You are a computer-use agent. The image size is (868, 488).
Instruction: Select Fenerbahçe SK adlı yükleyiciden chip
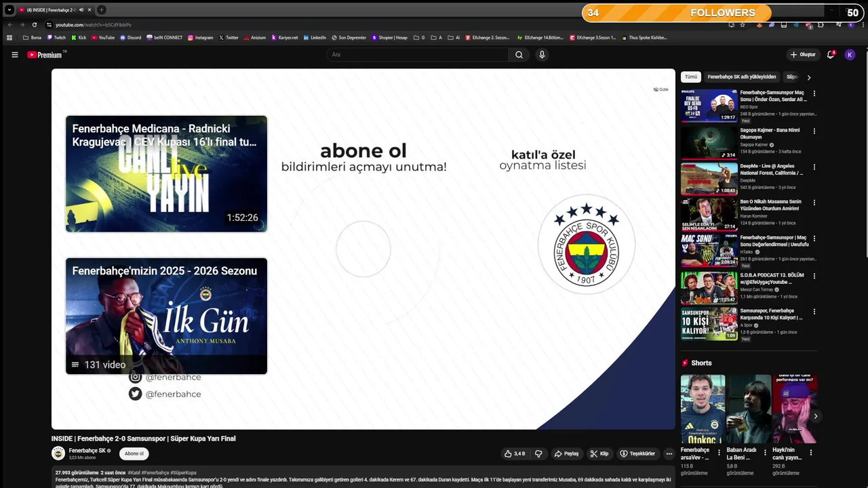click(742, 77)
